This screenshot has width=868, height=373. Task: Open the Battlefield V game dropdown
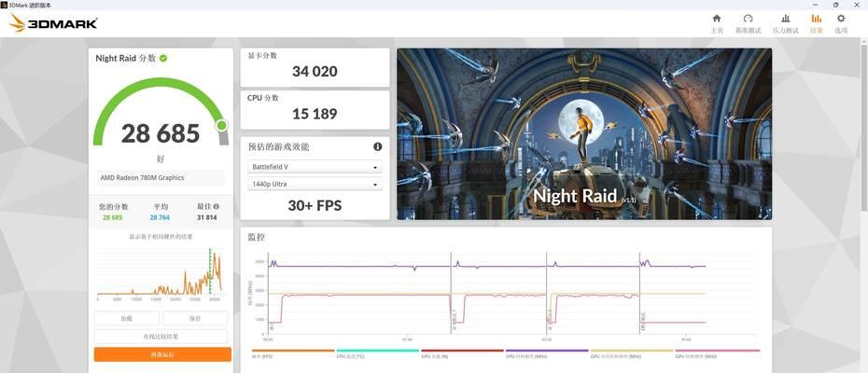pos(315,167)
